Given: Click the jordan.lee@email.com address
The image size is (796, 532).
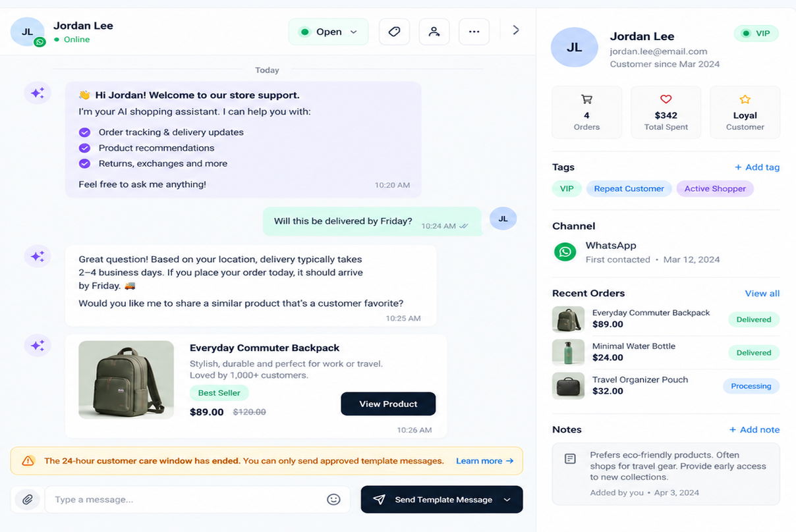Looking at the screenshot, I should pos(658,51).
